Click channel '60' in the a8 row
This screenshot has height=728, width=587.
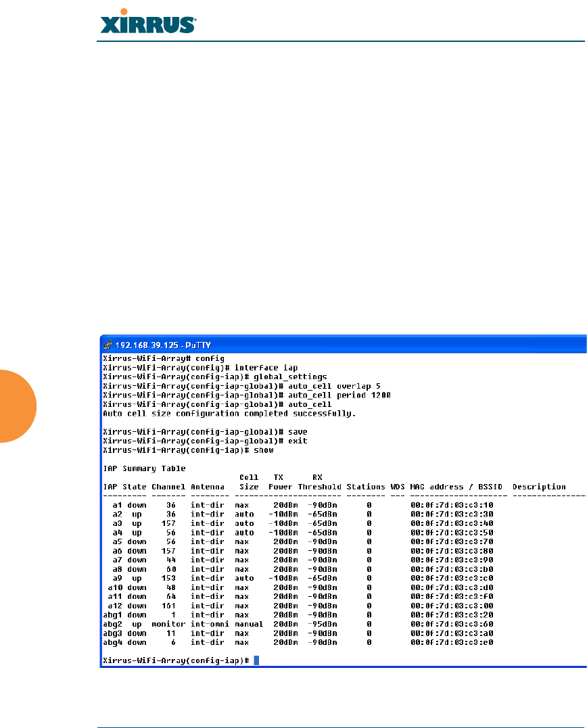click(x=171, y=569)
